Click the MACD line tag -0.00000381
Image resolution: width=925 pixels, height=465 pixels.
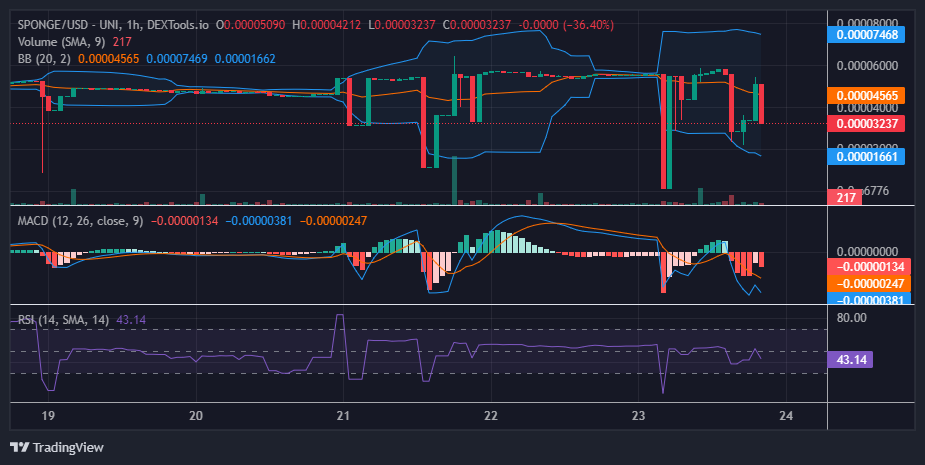pos(870,299)
